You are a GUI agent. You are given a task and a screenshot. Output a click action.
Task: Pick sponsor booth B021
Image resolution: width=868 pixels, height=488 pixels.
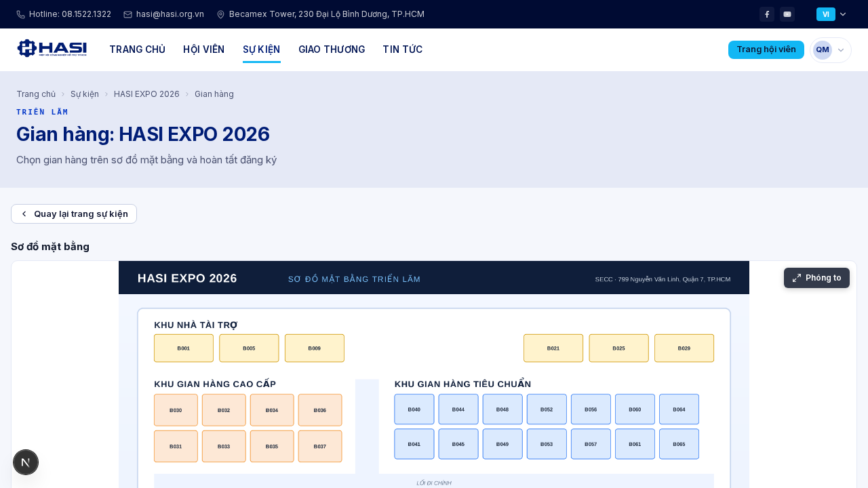(x=553, y=348)
